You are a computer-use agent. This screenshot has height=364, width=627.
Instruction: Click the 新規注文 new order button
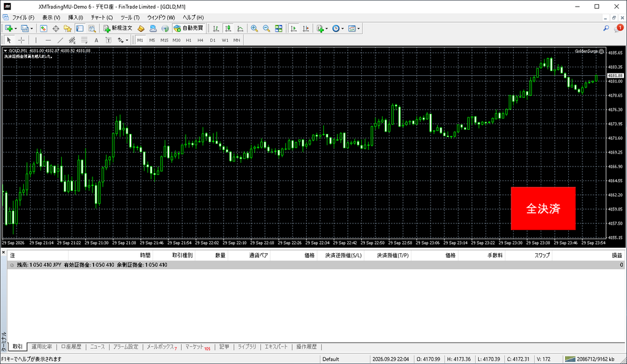pyautogui.click(x=118, y=28)
